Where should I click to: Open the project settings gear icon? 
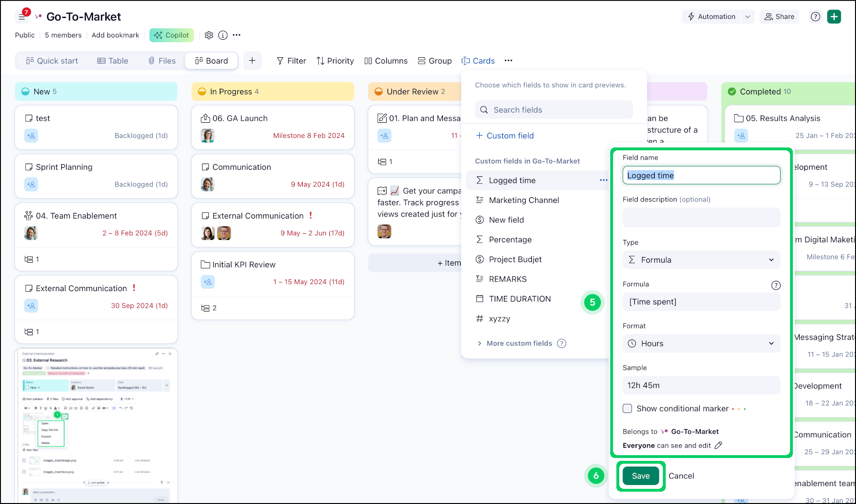click(209, 35)
